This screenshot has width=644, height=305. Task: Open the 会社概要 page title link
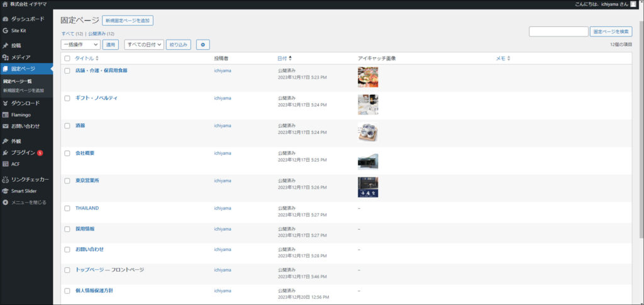click(x=85, y=153)
